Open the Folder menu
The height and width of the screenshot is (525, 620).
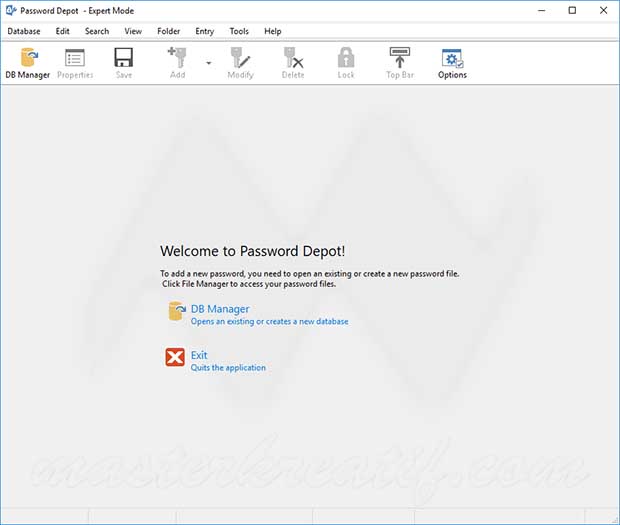point(168,31)
